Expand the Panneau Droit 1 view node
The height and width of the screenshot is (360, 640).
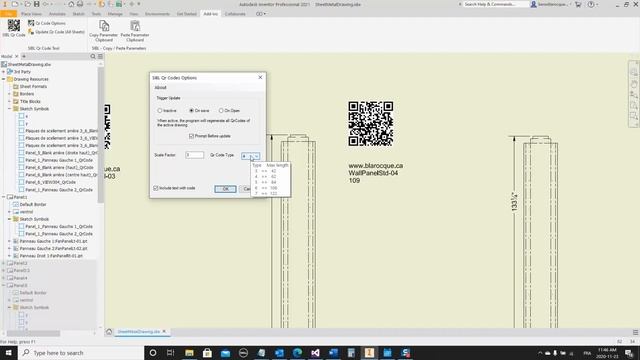point(10,256)
